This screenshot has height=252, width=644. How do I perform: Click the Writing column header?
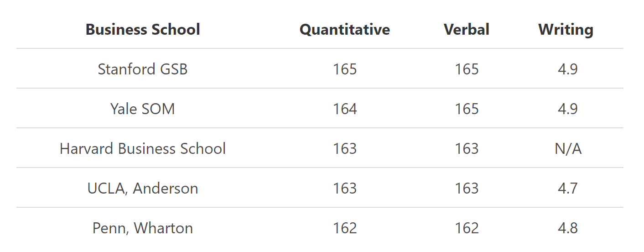coord(566,30)
